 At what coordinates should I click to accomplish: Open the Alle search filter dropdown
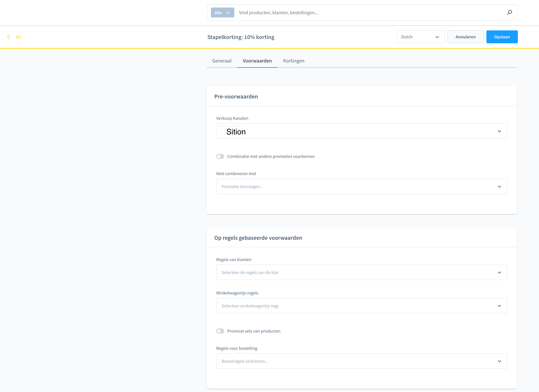[222, 12]
